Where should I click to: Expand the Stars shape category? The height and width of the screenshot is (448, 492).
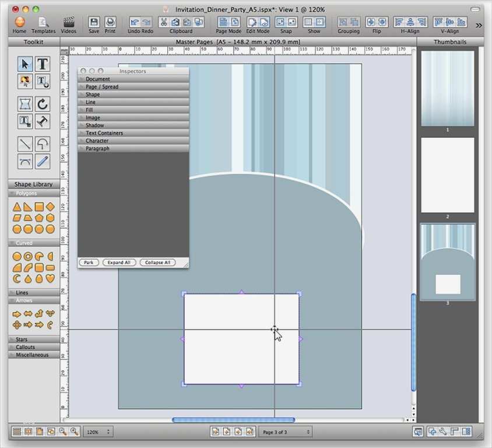point(22,339)
